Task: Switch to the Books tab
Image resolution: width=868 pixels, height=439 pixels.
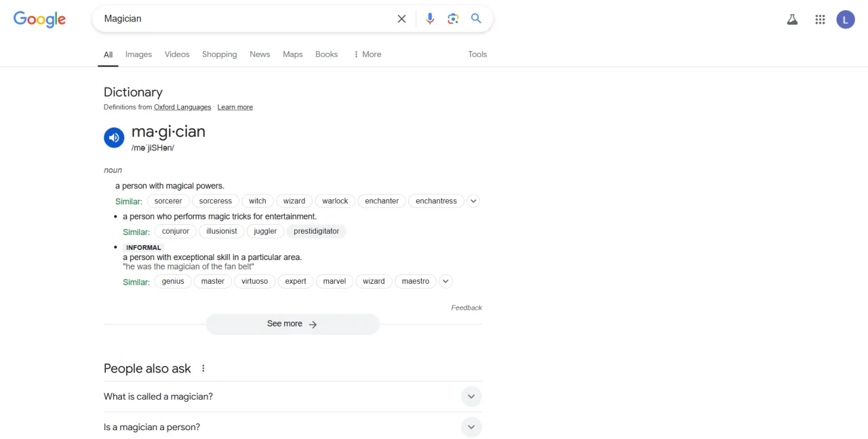Action: pos(326,54)
